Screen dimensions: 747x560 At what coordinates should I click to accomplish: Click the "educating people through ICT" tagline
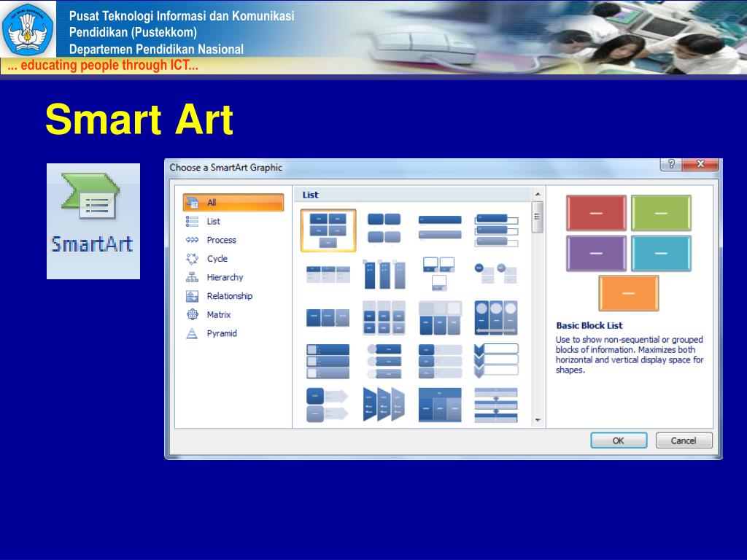103,65
